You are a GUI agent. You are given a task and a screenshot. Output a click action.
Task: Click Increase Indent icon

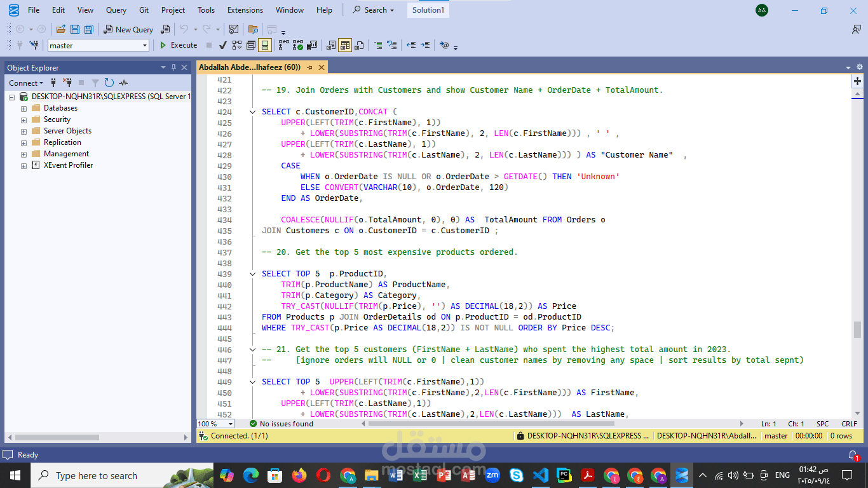(425, 45)
